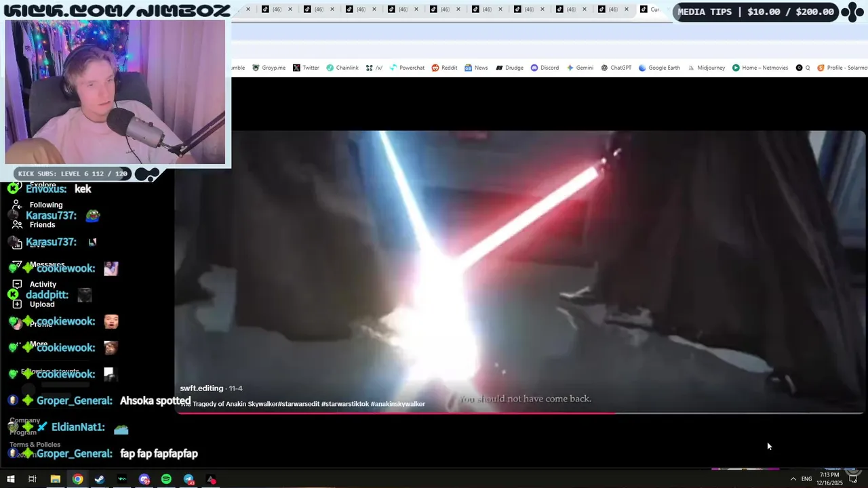
Task: Open the Discord bookmark
Action: coord(545,68)
